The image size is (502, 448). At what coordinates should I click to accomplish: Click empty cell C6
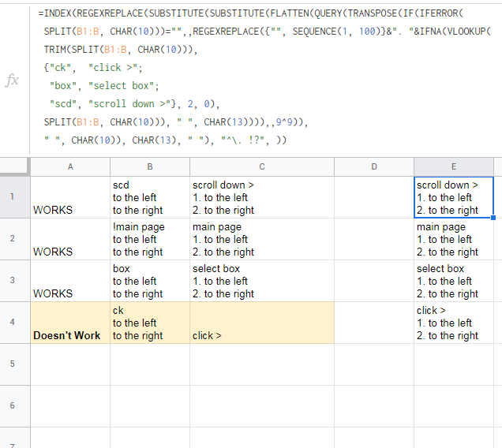pyautogui.click(x=262, y=406)
